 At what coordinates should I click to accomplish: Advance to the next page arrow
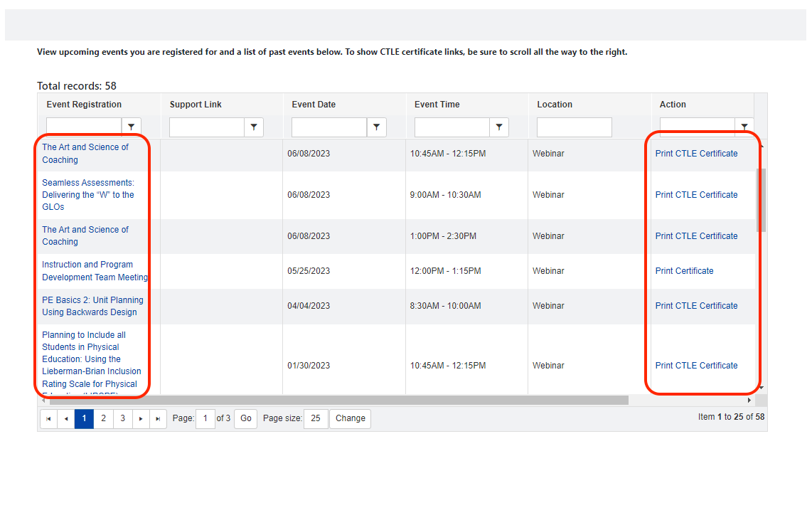[x=140, y=419]
